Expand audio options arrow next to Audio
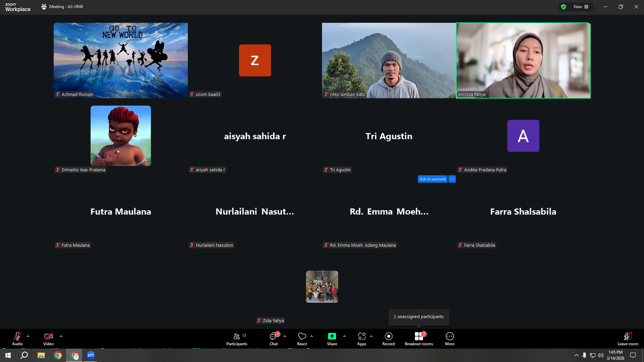 (x=28, y=336)
